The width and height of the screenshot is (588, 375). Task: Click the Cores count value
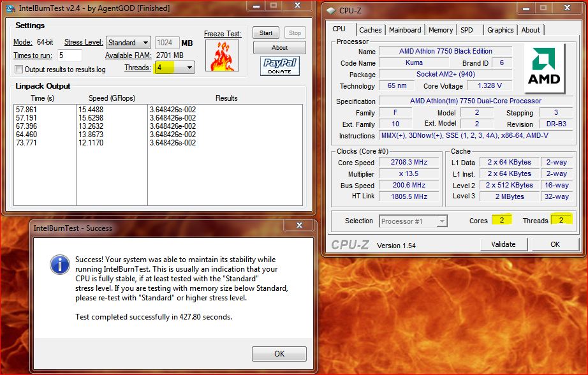[502, 220]
